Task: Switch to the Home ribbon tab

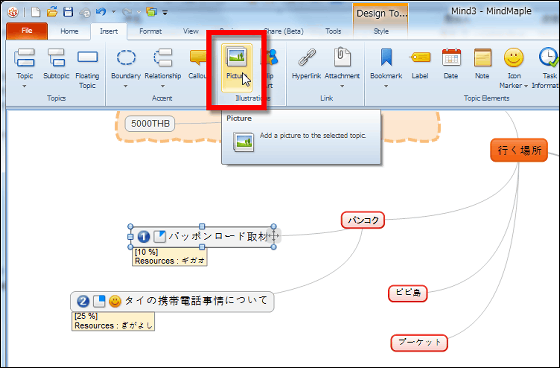Action: (69, 31)
